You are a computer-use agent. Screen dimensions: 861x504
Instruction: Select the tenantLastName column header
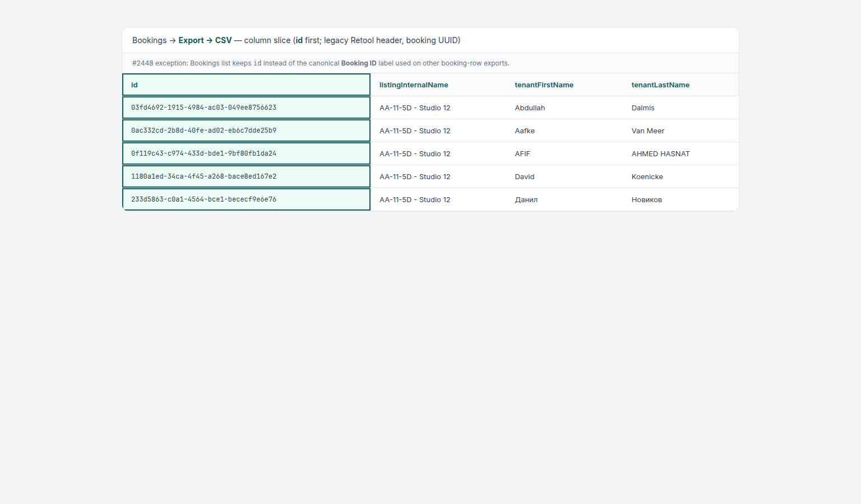(x=681, y=85)
